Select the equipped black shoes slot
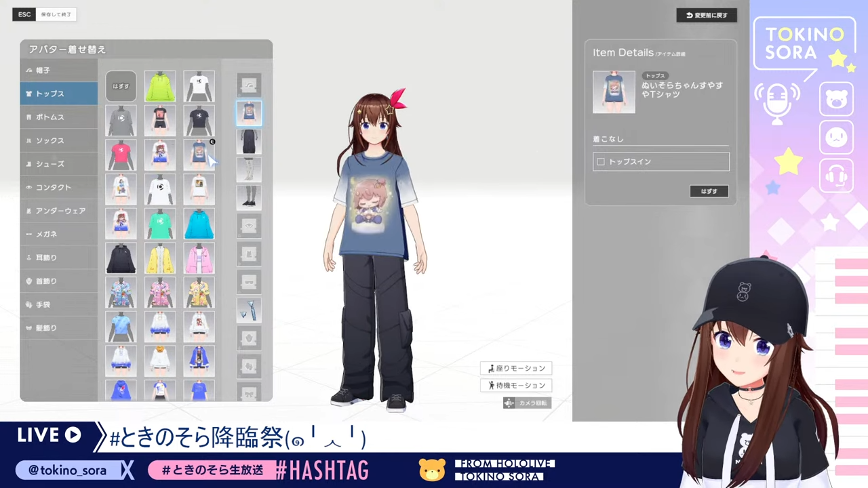 pos(249,198)
